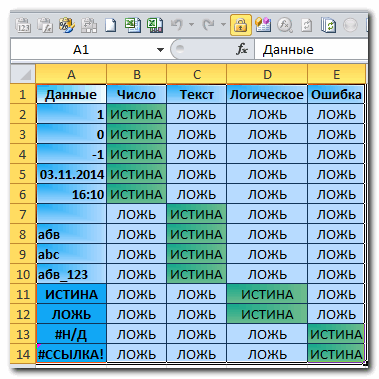Click header cell Логическое
379x379 pixels.
(x=267, y=94)
